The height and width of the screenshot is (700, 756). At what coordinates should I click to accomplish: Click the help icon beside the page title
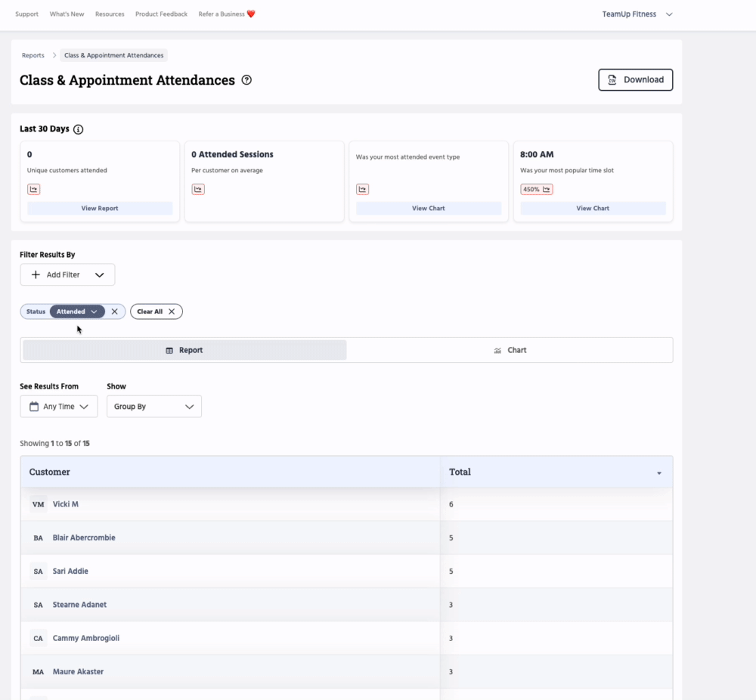(x=246, y=80)
